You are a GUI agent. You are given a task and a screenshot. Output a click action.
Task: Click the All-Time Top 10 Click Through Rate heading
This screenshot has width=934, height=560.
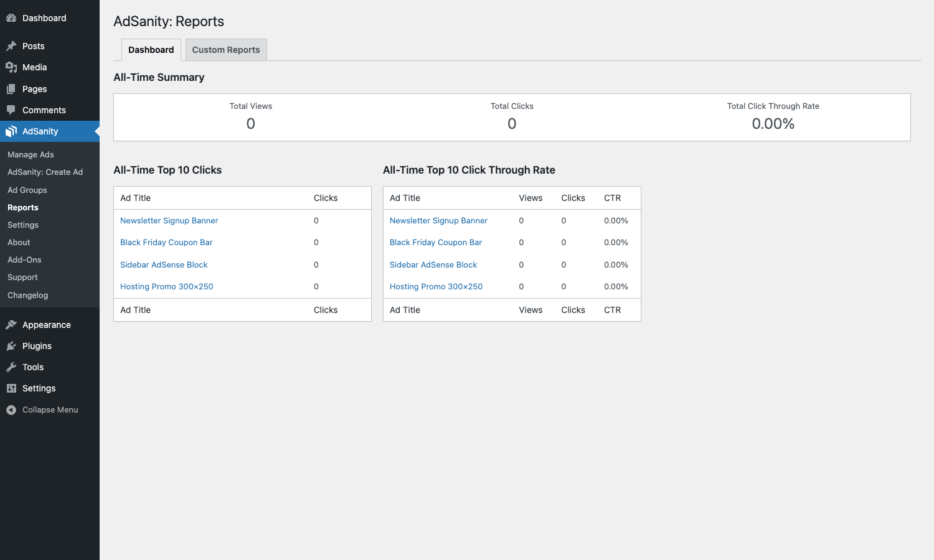(x=469, y=170)
